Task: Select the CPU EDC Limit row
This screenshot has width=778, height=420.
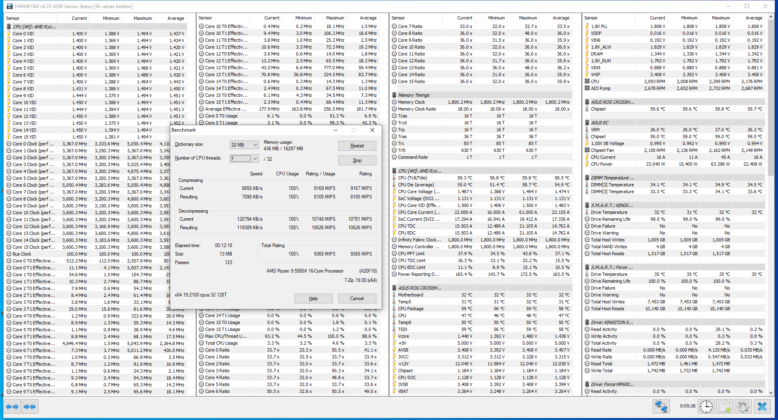Action: (481, 267)
